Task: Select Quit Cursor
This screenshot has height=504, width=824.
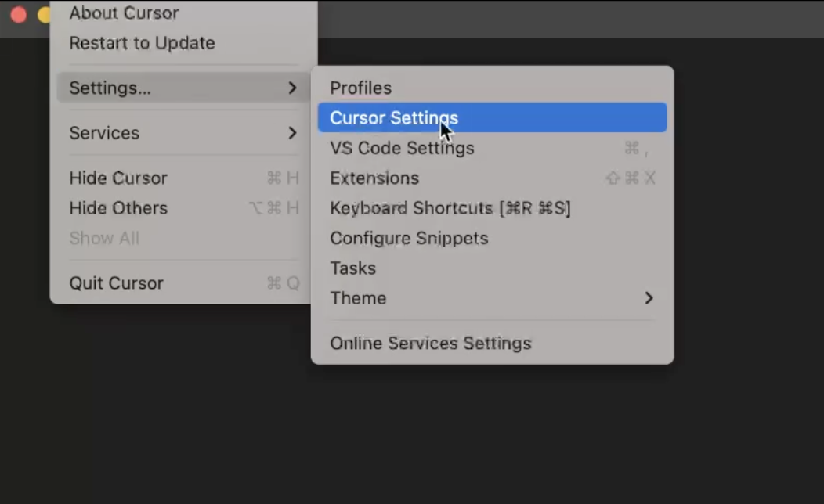Action: [x=116, y=283]
